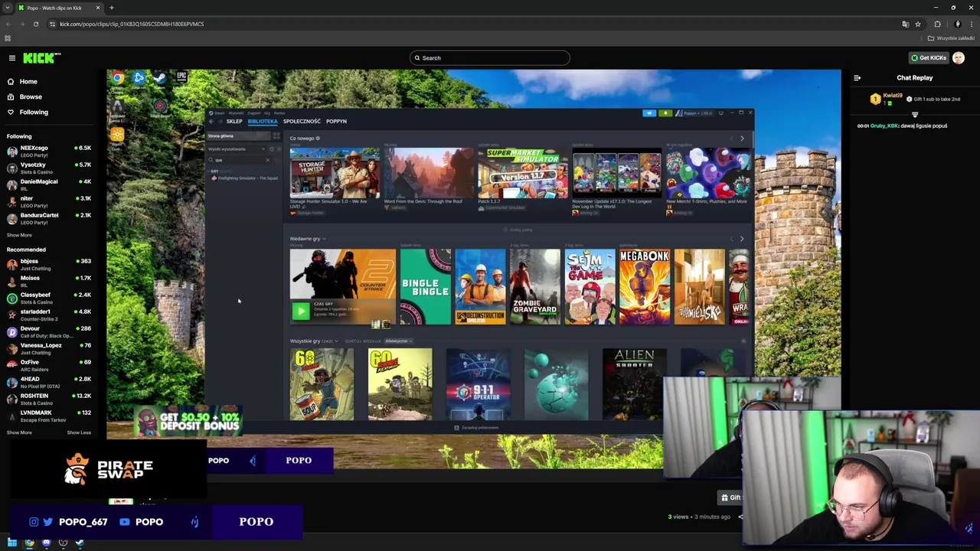The image size is (980, 551).
Task: Reload the Kick clip page
Action: click(35, 24)
